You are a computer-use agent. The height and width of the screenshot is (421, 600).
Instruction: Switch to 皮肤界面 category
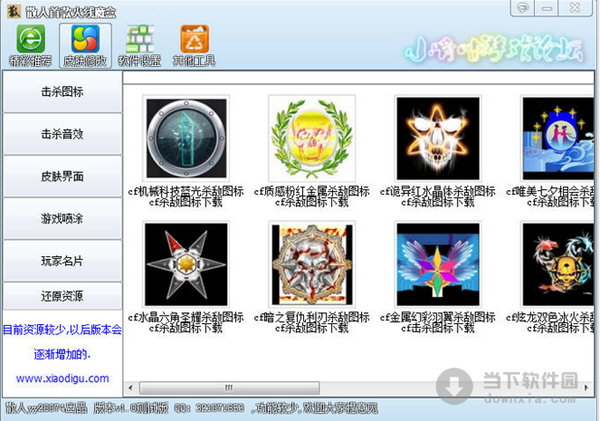(62, 176)
